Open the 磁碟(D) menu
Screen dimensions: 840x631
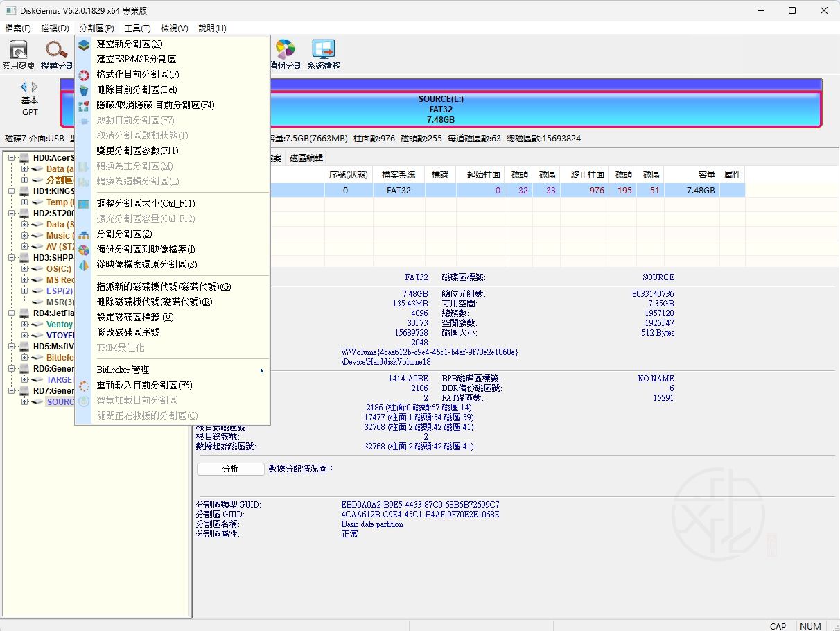pyautogui.click(x=55, y=28)
